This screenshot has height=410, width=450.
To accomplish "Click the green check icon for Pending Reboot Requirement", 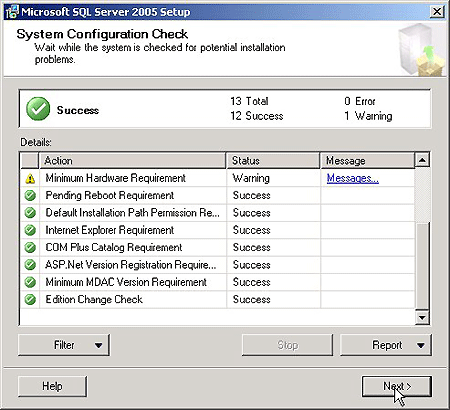I will click(30, 195).
